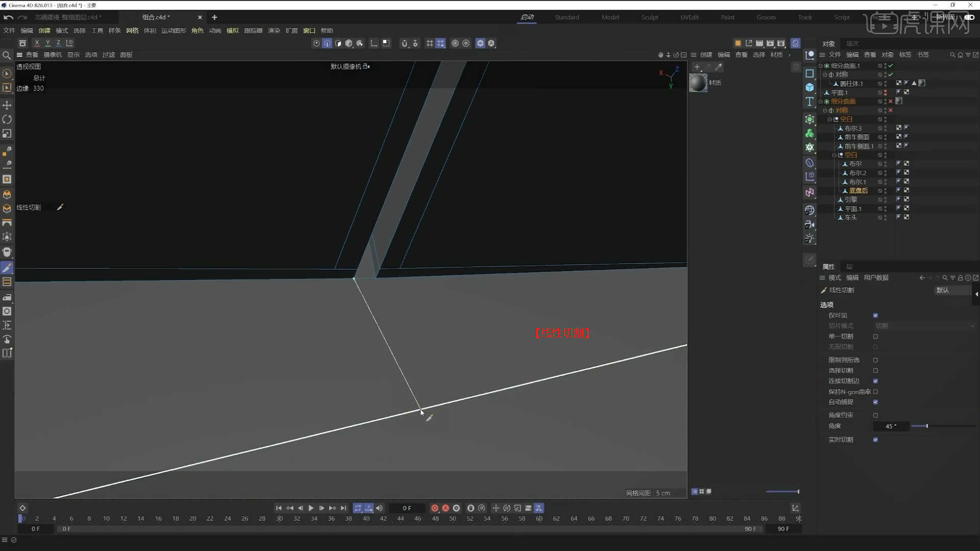This screenshot has width=980, height=551.
Task: Toggle autokeying button in timeline
Action: [x=445, y=508]
